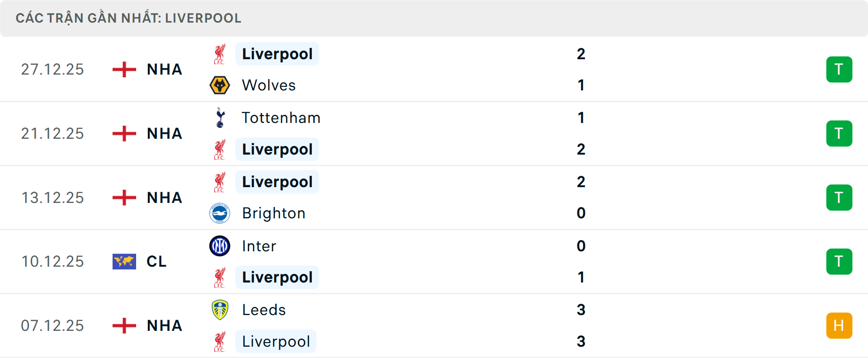Open the CÁC TRẬN GẦN NHẤT: LIVERPOOL header

(x=129, y=18)
